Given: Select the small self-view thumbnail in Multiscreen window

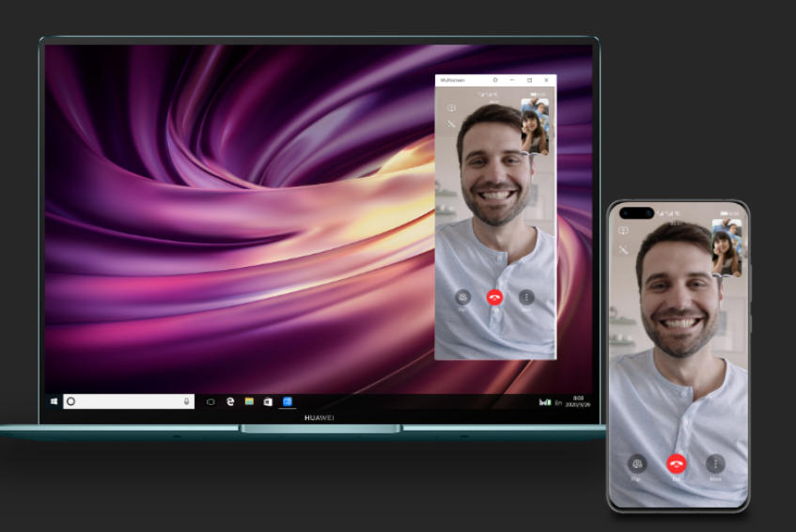Looking at the screenshot, I should (x=535, y=127).
